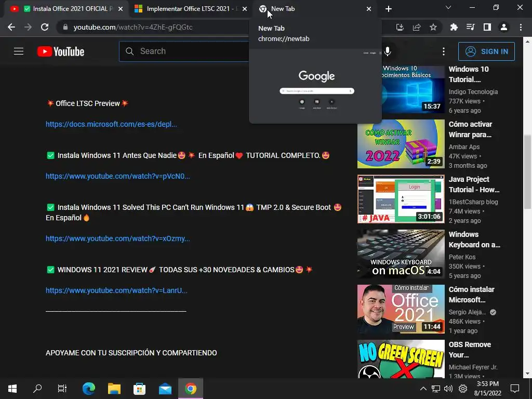
Task: Click the share page icon in address bar
Action: coord(416,27)
